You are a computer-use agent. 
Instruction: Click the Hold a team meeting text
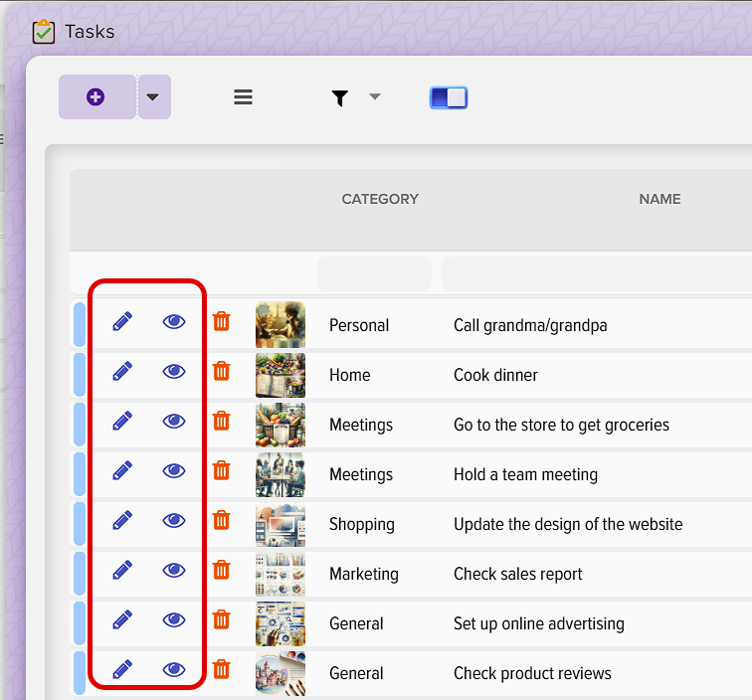[525, 474]
